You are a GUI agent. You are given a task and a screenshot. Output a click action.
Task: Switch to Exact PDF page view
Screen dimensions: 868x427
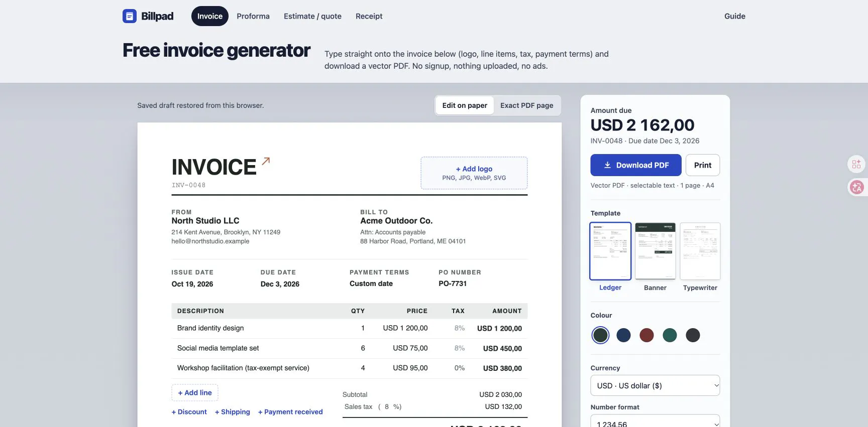pyautogui.click(x=526, y=105)
